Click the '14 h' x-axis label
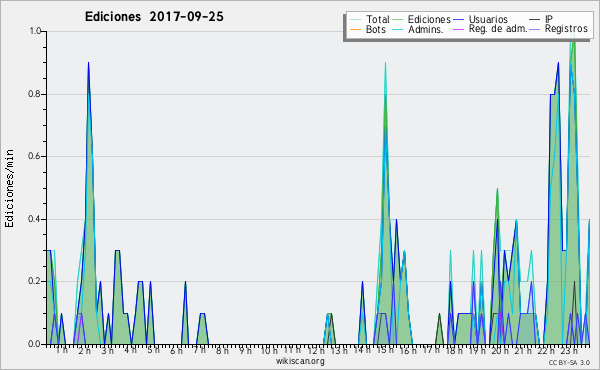The image size is (600, 370). (x=362, y=350)
